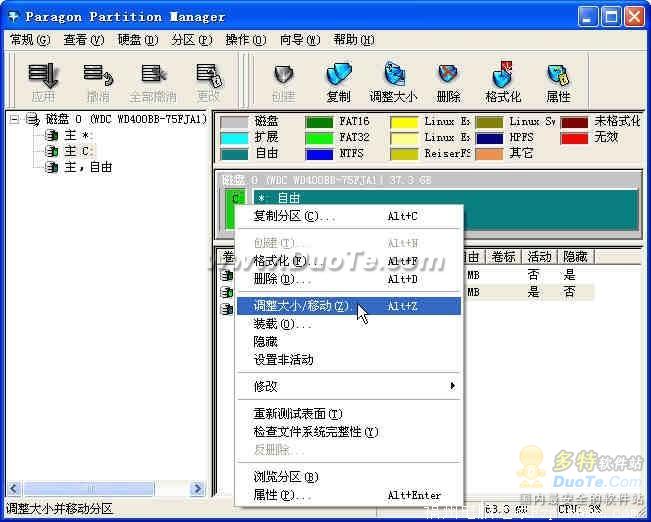Click the tree panel scroll left arrow
651x522 pixels.
tap(13, 489)
